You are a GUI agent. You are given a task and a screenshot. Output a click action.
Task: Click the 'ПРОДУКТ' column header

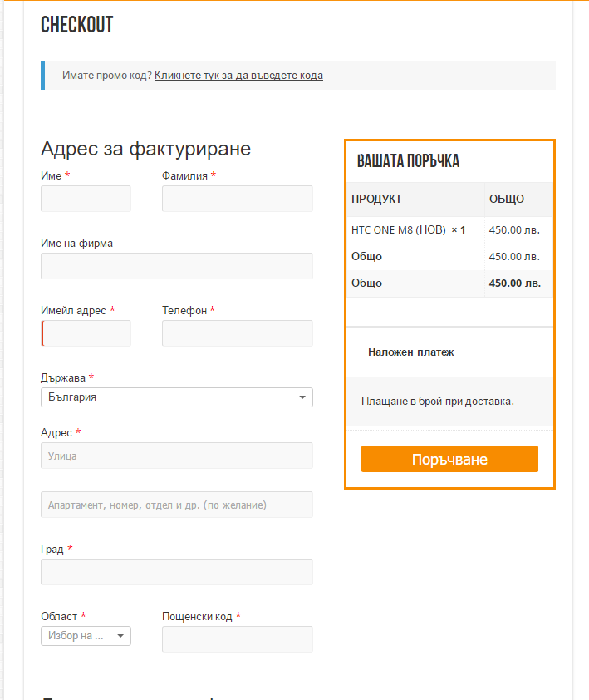376,199
